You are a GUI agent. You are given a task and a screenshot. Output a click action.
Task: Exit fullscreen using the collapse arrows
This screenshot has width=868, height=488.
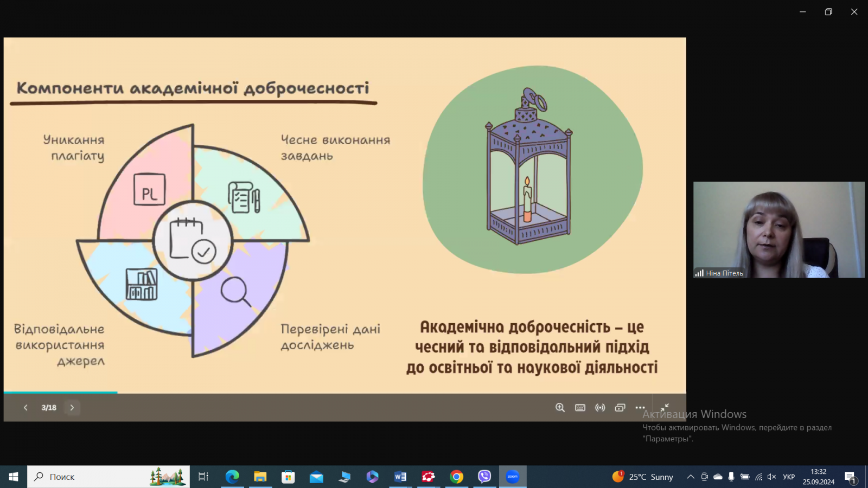[665, 407]
